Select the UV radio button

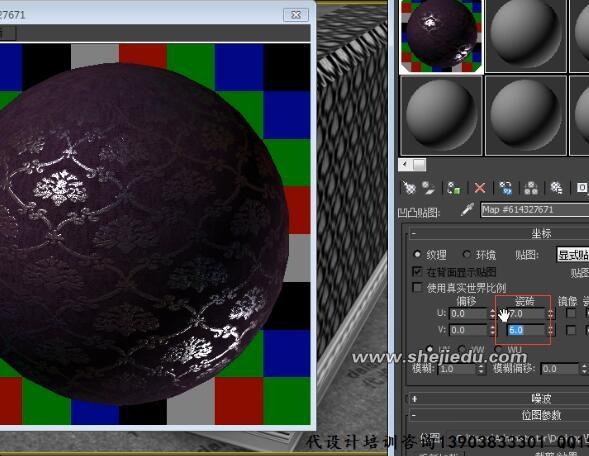click(x=430, y=349)
